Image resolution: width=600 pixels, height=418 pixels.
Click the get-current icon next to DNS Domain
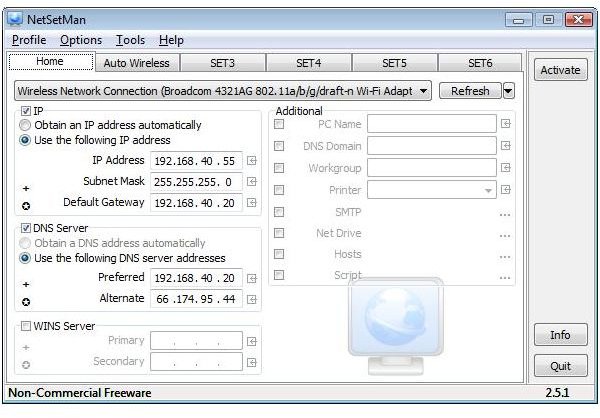506,146
